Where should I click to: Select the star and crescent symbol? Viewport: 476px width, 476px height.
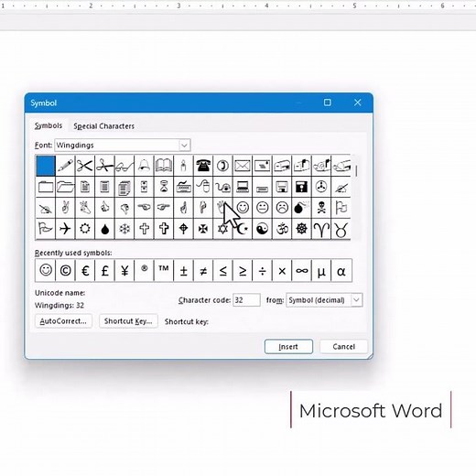(x=243, y=229)
